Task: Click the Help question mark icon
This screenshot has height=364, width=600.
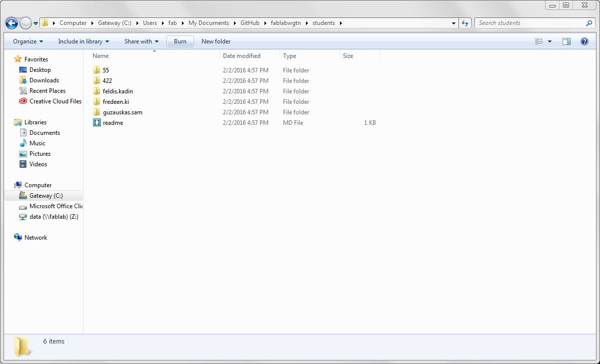Action: pos(584,41)
